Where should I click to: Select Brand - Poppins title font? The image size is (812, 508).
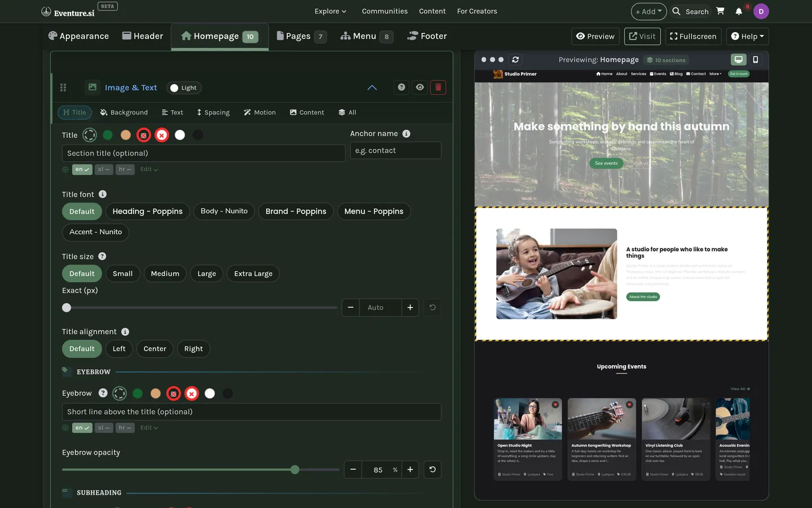pyautogui.click(x=295, y=211)
